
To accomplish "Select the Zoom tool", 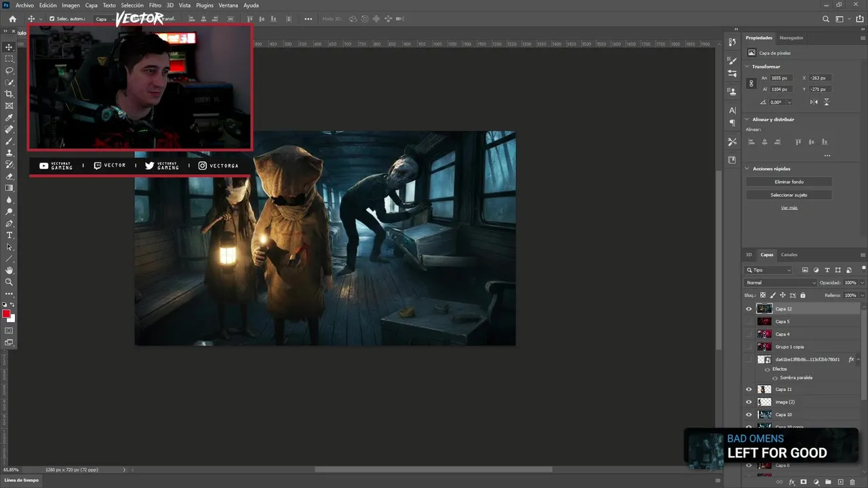I will tap(9, 282).
